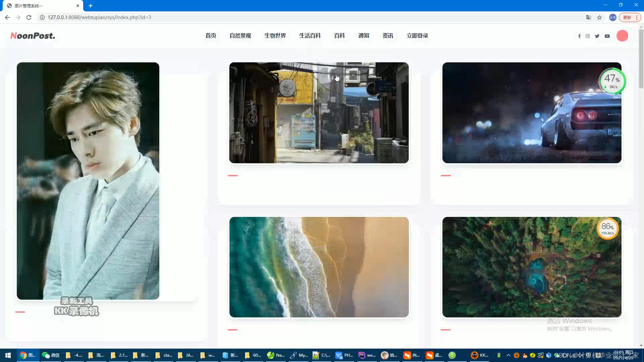Click the browser reload button
This screenshot has width=644, height=362.
point(29,17)
